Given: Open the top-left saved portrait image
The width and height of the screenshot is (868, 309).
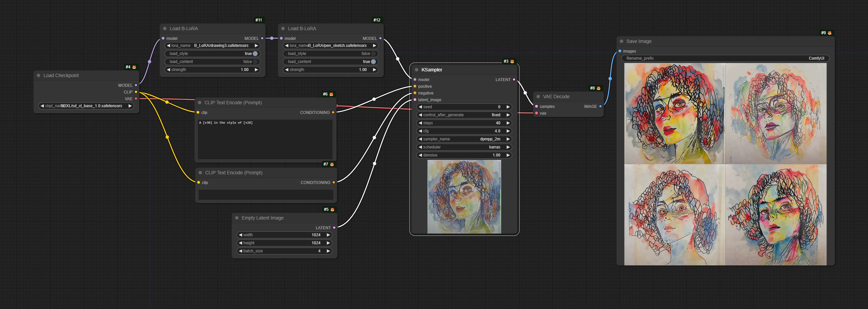Looking at the screenshot, I should click(x=674, y=114).
